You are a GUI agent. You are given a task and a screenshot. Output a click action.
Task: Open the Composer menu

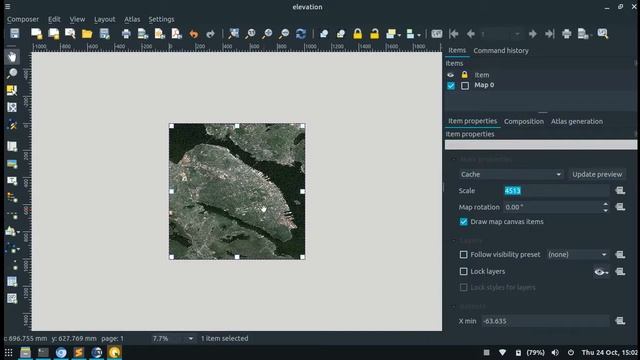click(23, 19)
